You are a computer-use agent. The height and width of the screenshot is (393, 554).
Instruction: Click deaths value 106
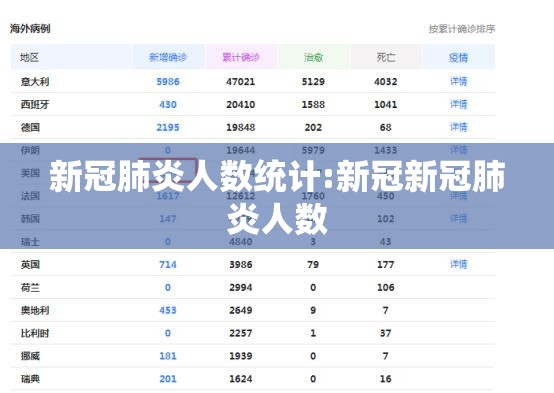[x=385, y=287]
